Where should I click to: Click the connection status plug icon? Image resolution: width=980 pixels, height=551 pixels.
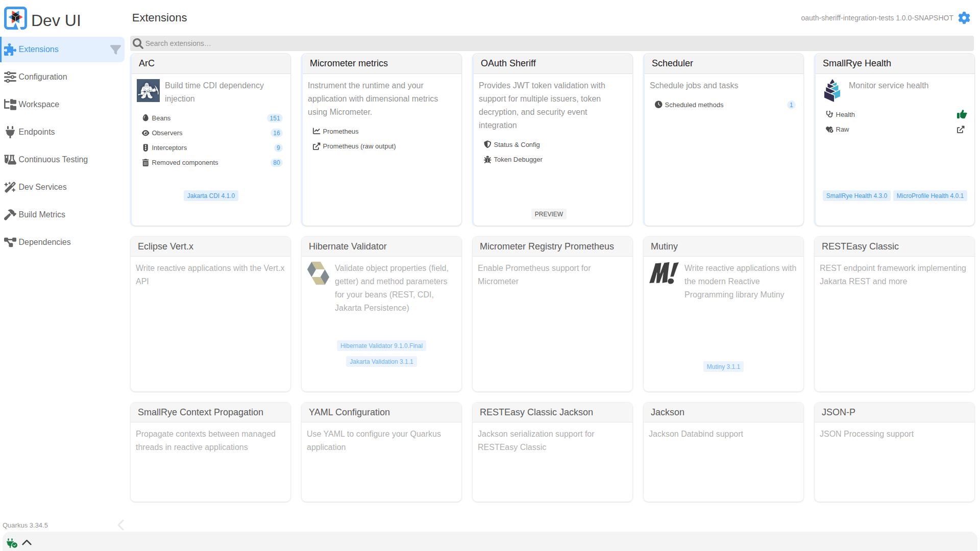[x=12, y=543]
